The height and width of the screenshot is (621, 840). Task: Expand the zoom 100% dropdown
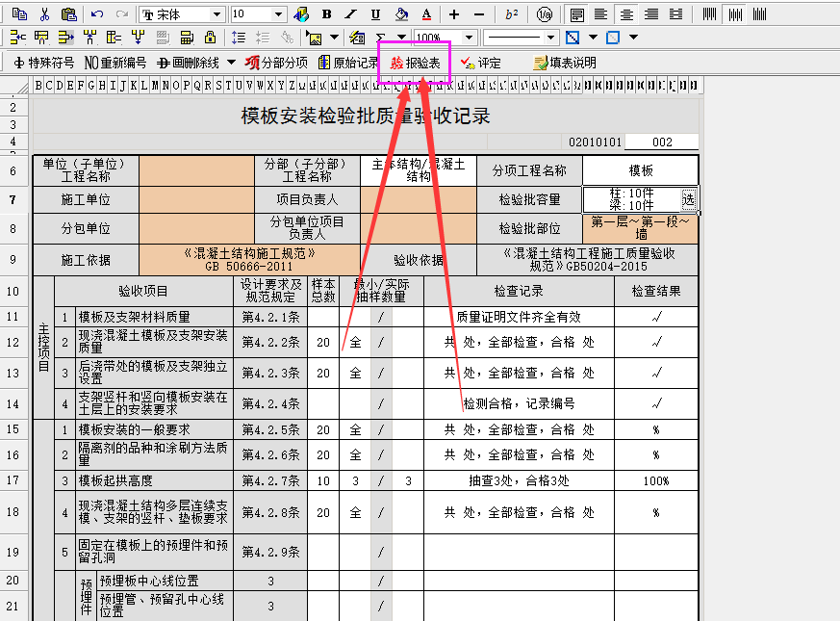click(469, 38)
